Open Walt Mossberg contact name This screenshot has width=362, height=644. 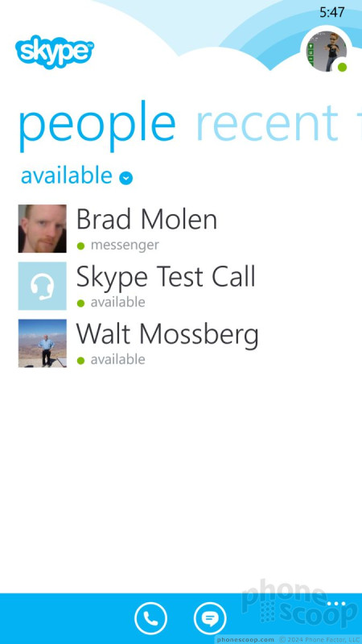[167, 335]
